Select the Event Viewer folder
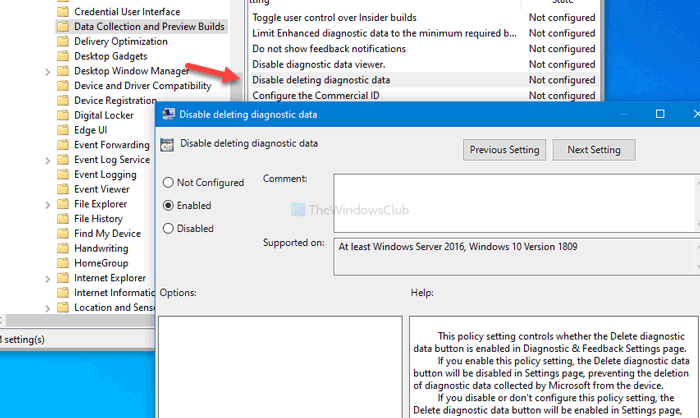 102,189
